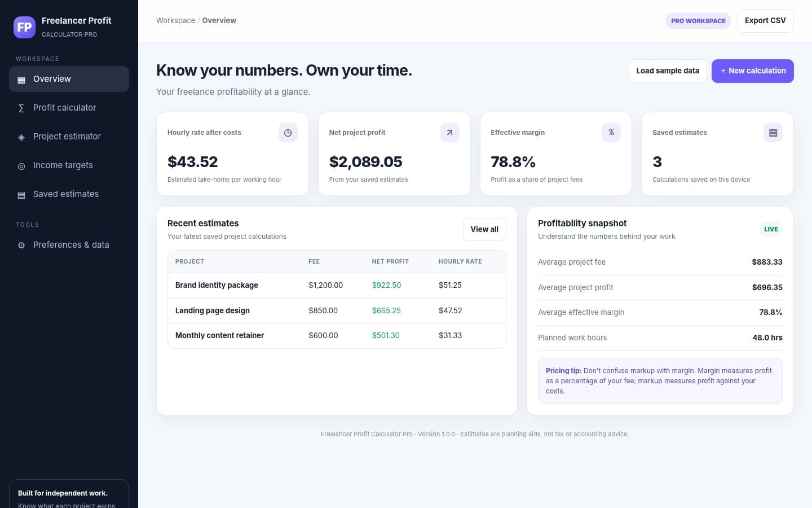Click the diamond icon beside Project estimator
Screen dimensions: 812x508
pos(21,137)
